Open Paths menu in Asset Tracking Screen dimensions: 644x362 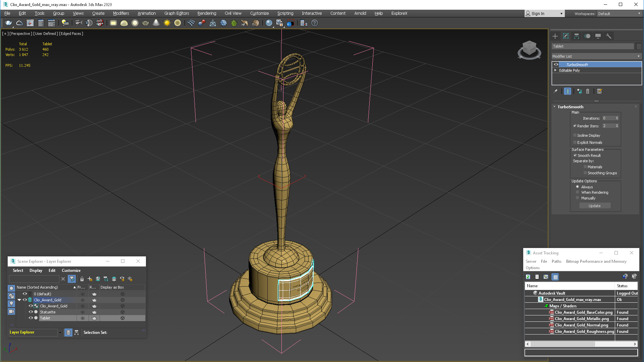tap(556, 261)
